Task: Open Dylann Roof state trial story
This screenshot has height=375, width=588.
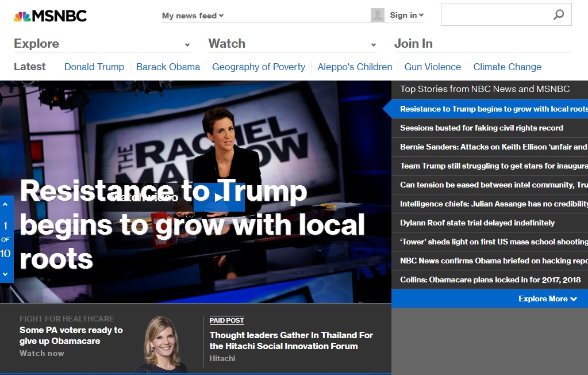Action: point(490,223)
